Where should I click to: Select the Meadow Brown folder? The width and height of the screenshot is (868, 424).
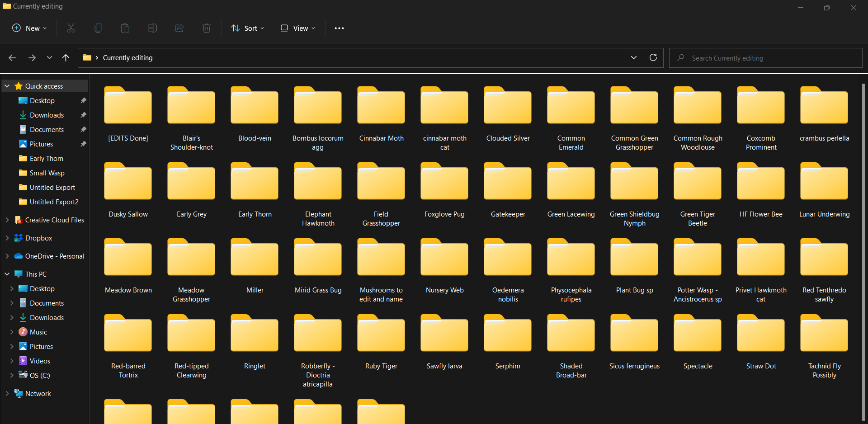click(x=128, y=265)
